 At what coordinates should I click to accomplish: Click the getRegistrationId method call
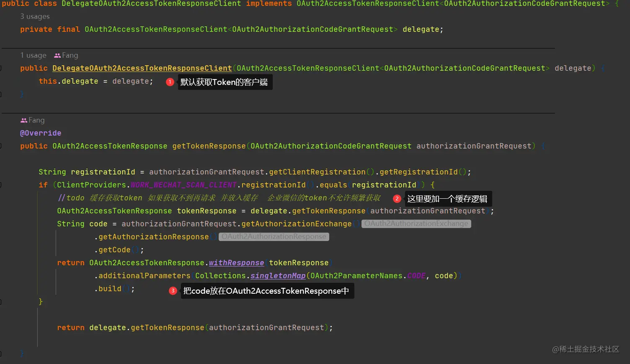418,172
